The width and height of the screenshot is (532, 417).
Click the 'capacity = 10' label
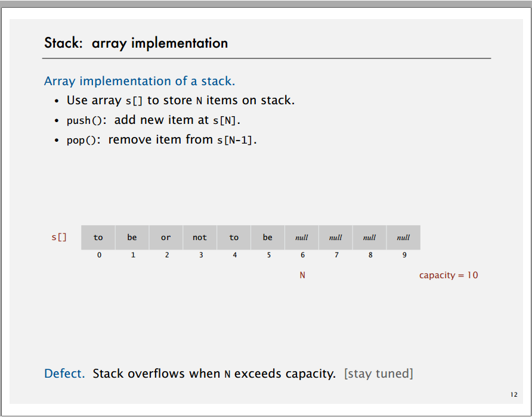coord(449,275)
